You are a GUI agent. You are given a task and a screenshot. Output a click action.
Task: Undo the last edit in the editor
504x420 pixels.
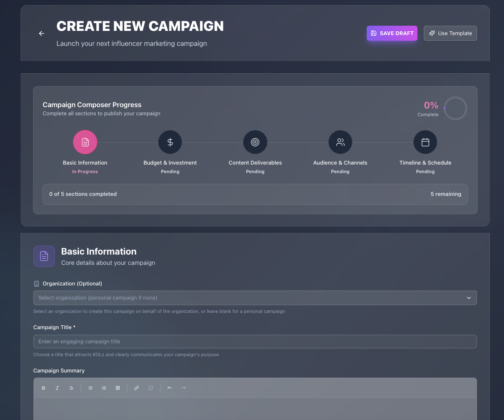pyautogui.click(x=169, y=388)
